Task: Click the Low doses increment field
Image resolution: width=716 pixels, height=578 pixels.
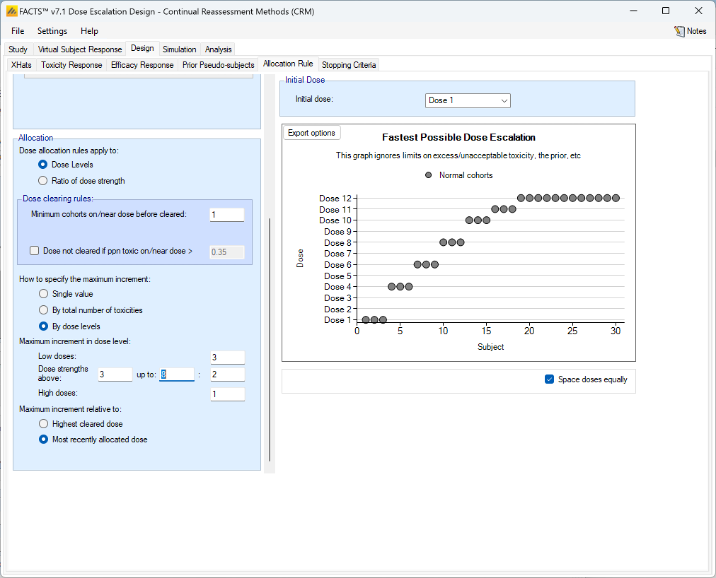Action: tap(227, 357)
